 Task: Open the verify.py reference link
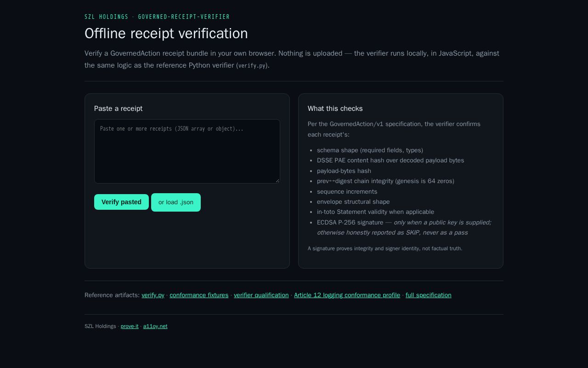point(153,295)
